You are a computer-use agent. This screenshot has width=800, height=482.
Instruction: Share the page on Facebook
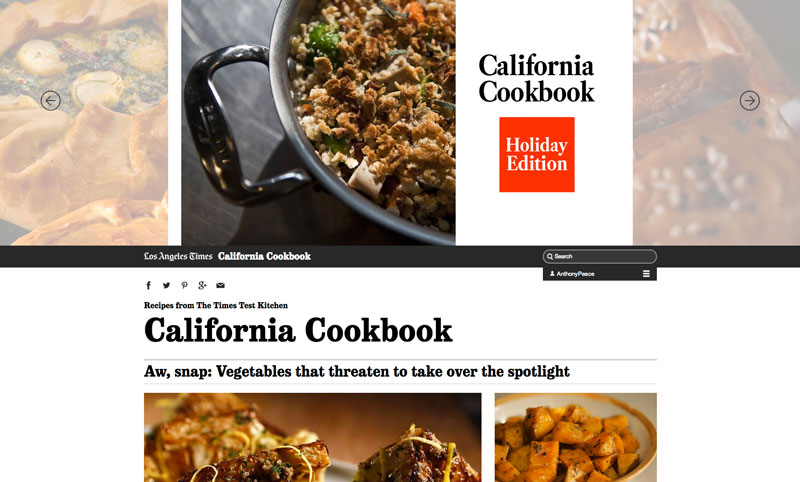(148, 285)
